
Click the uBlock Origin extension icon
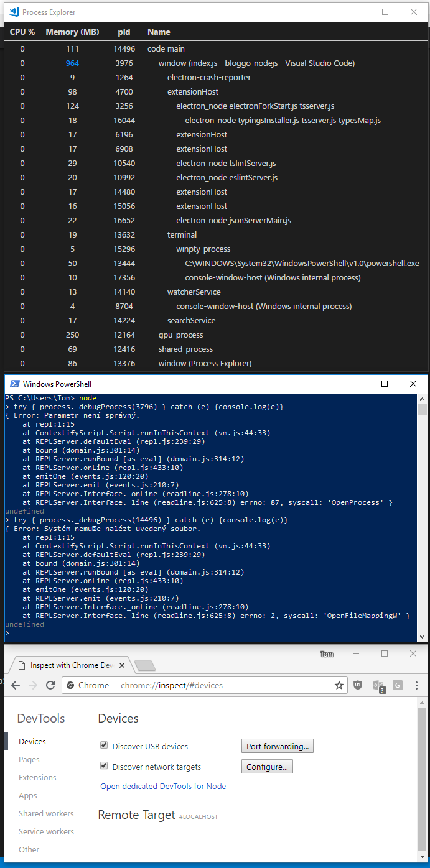click(358, 685)
